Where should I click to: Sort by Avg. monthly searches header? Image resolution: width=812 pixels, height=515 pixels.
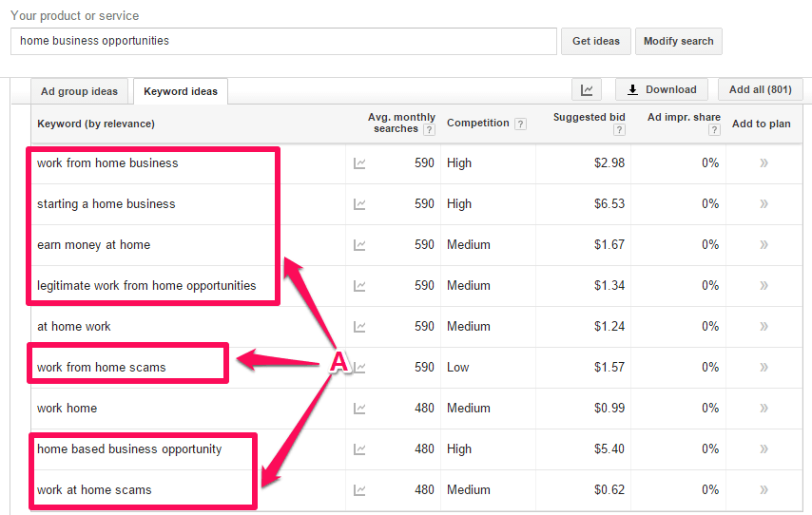[402, 124]
